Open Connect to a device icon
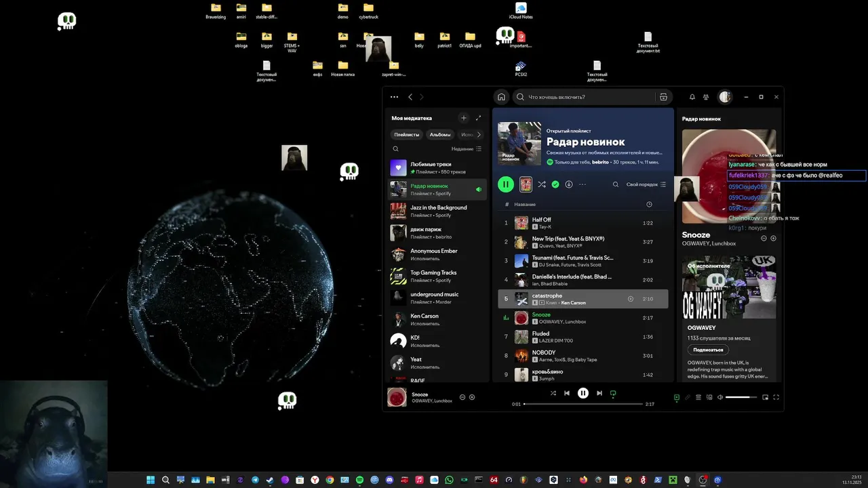This screenshot has width=868, height=488. [x=709, y=397]
